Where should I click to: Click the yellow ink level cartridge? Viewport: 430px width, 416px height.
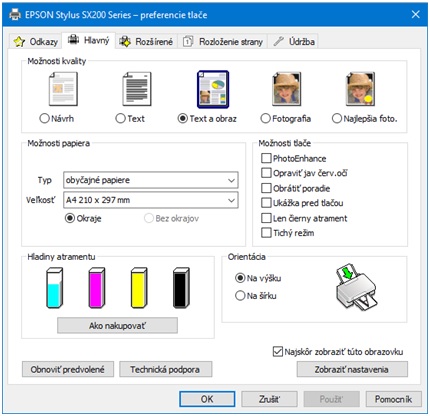(x=139, y=288)
